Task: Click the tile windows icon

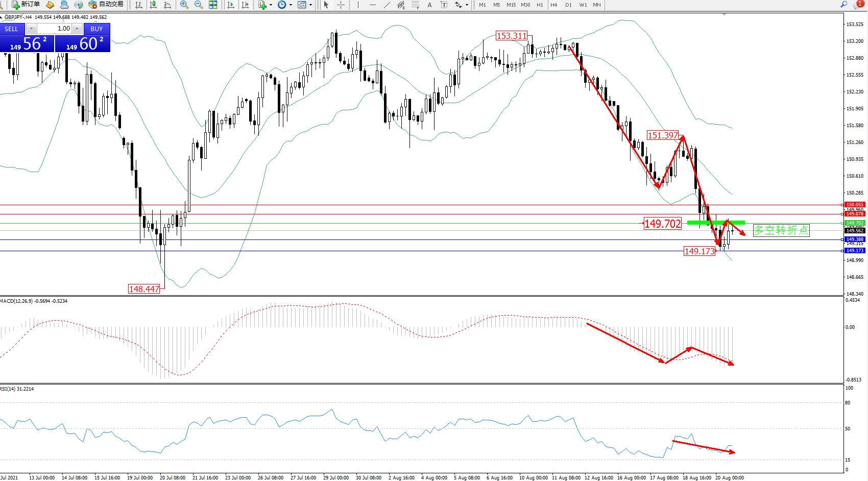Action: 213,5
